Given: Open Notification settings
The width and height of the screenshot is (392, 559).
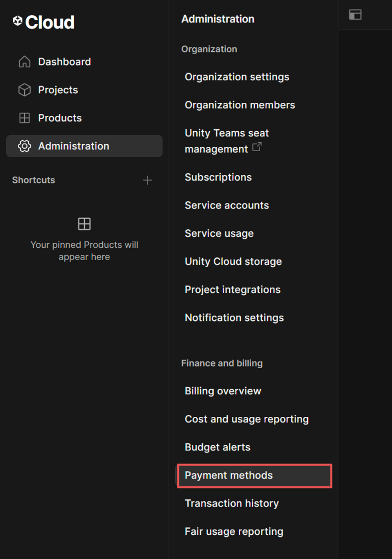Looking at the screenshot, I should click(234, 318).
